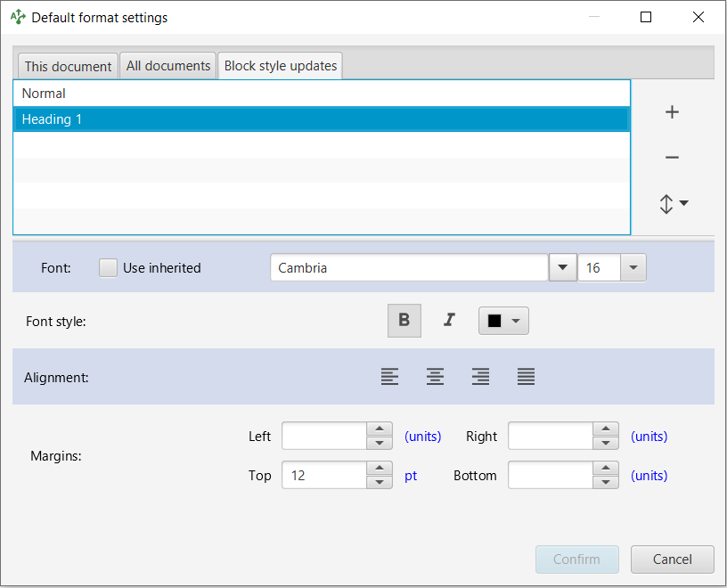Click the Bottom margin units link
Screen dimensions: 727x588
click(649, 476)
